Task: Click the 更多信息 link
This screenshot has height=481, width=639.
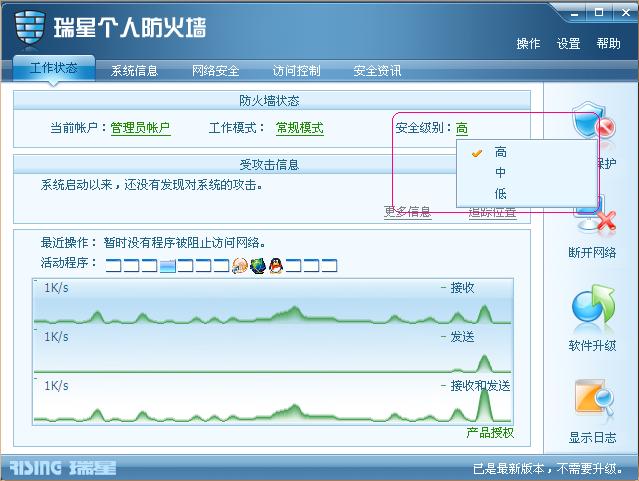Action: [x=408, y=212]
